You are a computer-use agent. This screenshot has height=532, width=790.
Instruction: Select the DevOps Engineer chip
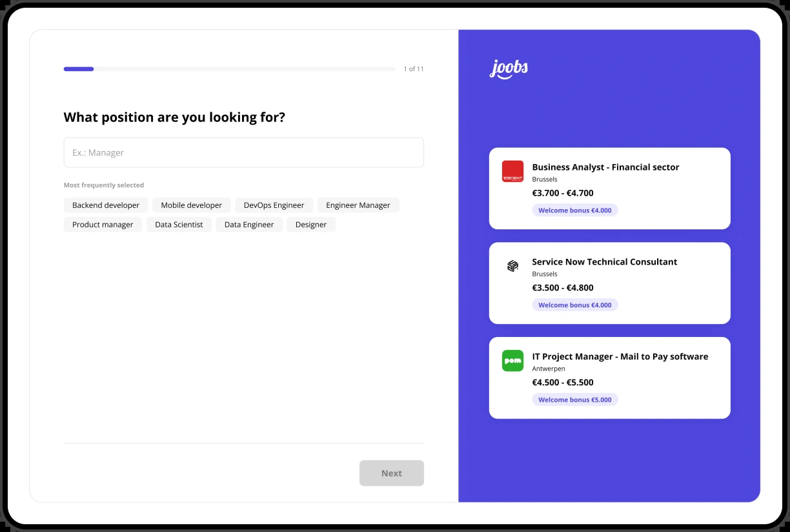click(x=274, y=205)
